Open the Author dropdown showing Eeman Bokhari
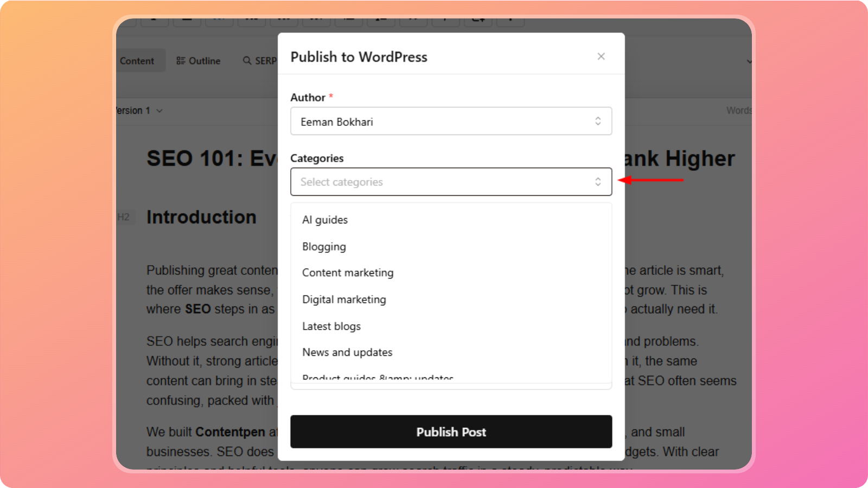Screen dimensions: 868x488 445,121
